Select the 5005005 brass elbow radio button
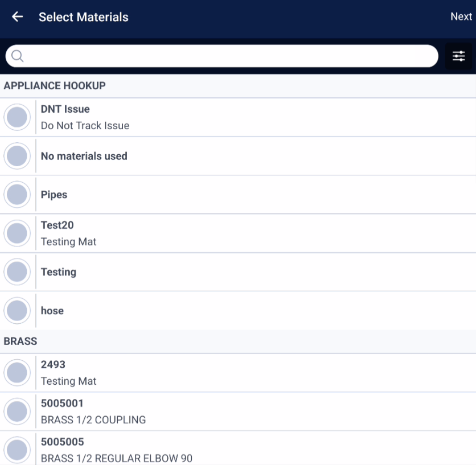This screenshot has width=476, height=465. (x=17, y=450)
